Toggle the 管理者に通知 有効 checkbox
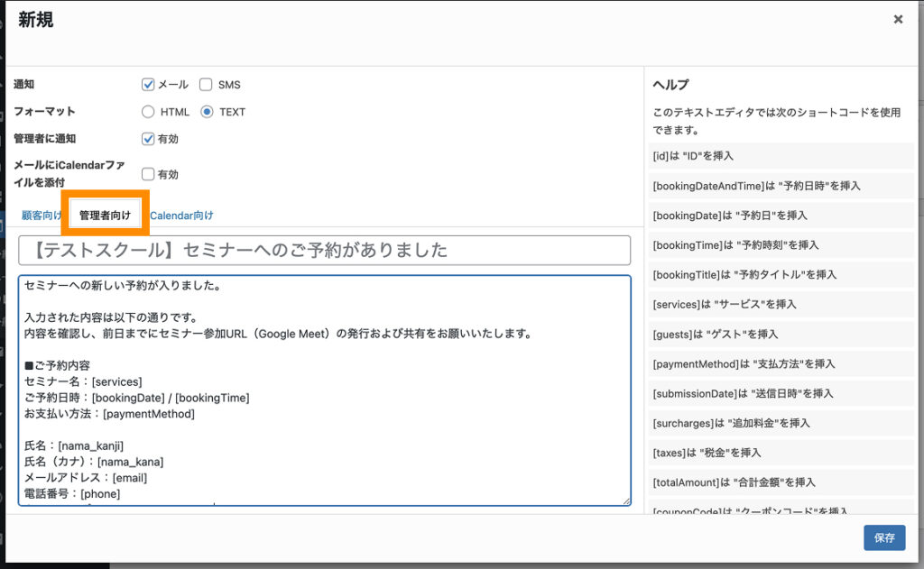 pyautogui.click(x=149, y=139)
